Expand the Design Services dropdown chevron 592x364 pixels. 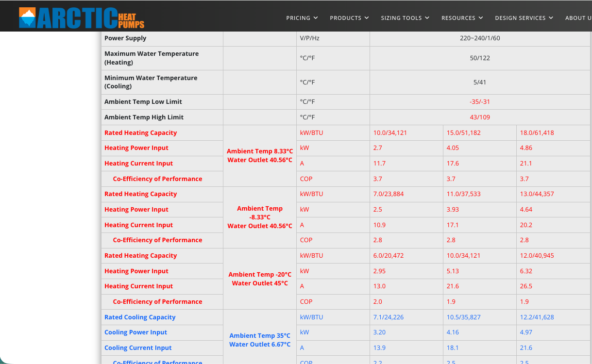[551, 18]
